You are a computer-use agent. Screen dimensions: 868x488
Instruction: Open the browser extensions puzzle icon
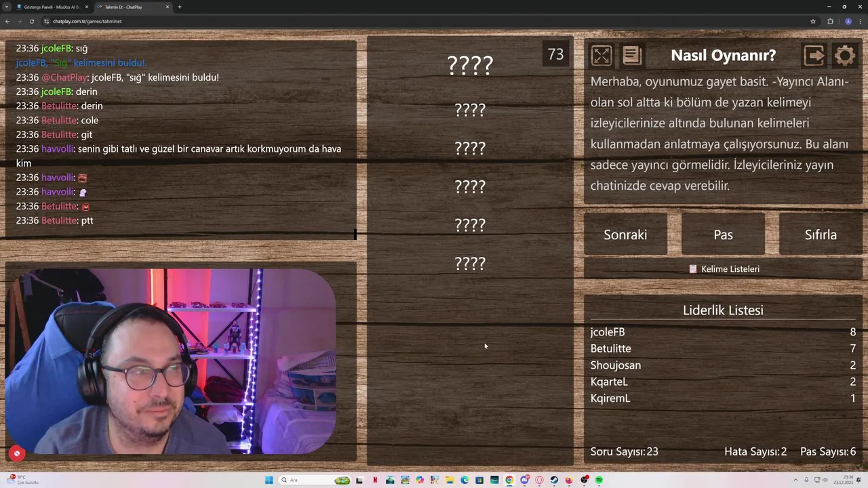pyautogui.click(x=830, y=21)
